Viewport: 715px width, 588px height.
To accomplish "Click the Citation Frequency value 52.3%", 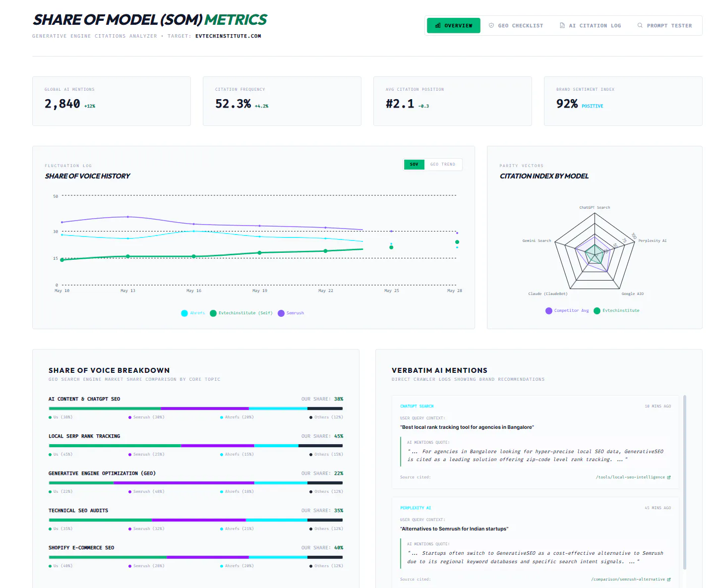I will coord(233,104).
